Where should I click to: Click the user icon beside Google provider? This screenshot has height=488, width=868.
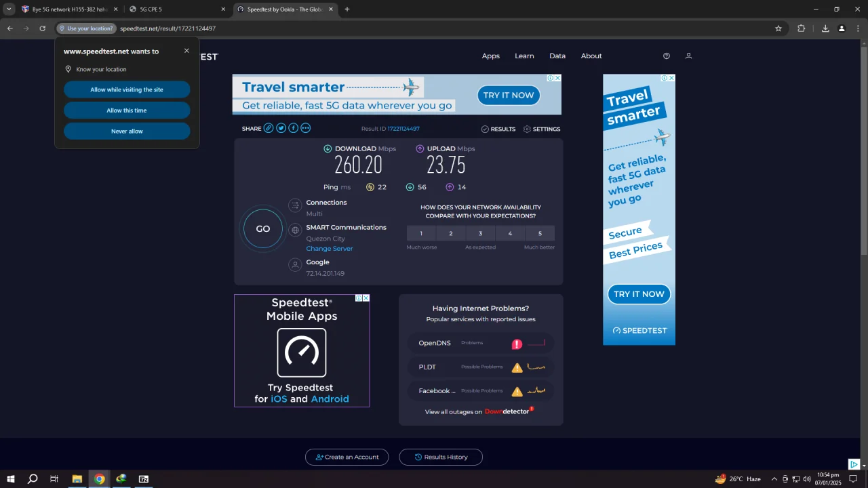pos(295,265)
